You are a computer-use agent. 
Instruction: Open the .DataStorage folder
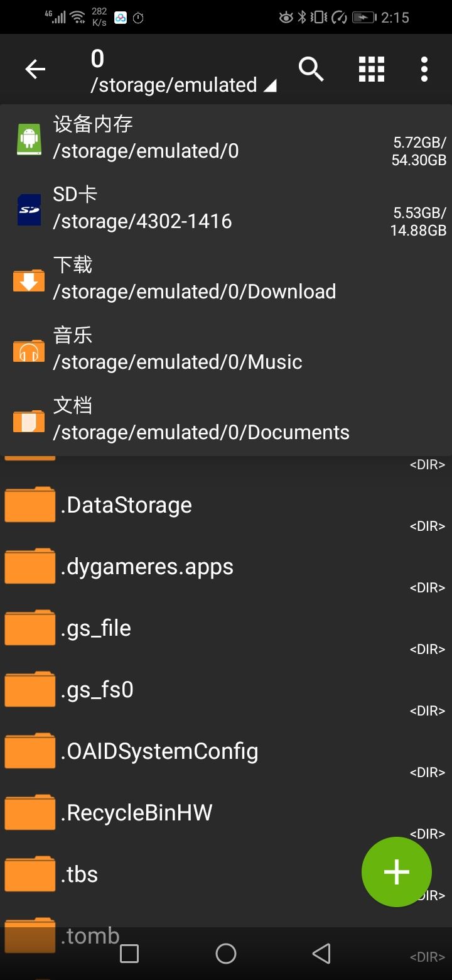tap(126, 505)
